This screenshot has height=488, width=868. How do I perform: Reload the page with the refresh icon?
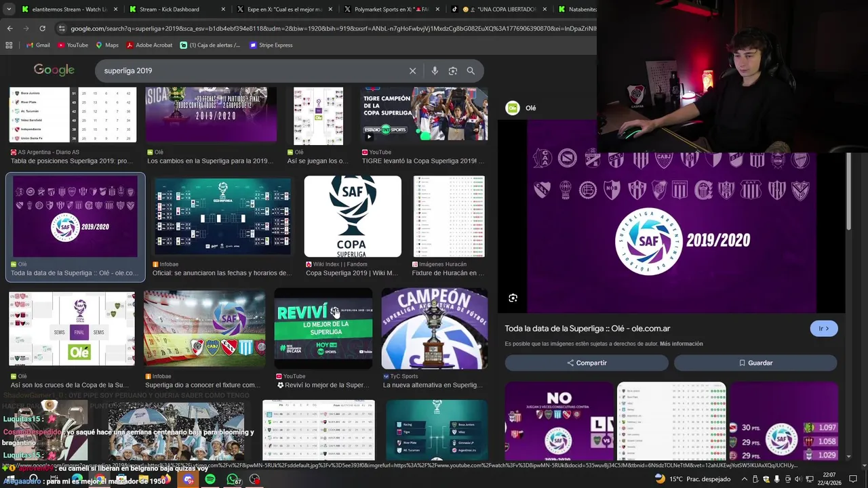click(x=42, y=28)
